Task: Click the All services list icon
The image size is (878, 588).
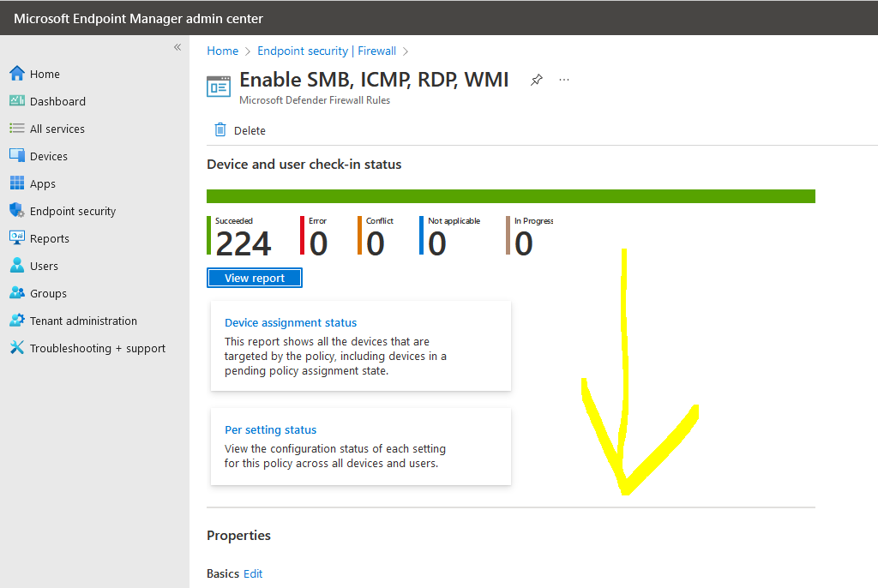Action: [x=17, y=129]
